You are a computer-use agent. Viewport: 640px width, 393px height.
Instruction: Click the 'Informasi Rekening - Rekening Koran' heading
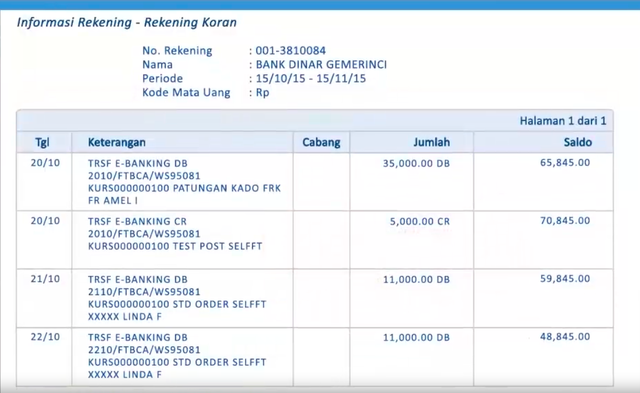pos(127,22)
